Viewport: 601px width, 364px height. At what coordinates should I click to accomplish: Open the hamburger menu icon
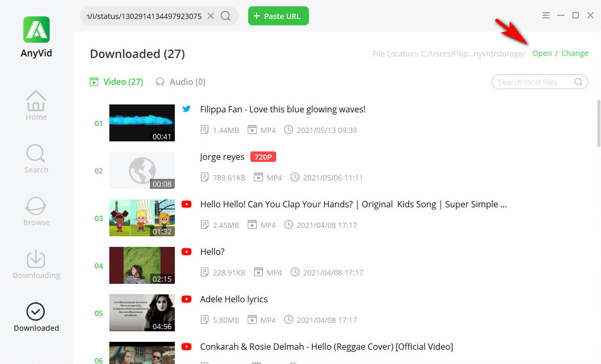[x=546, y=15]
